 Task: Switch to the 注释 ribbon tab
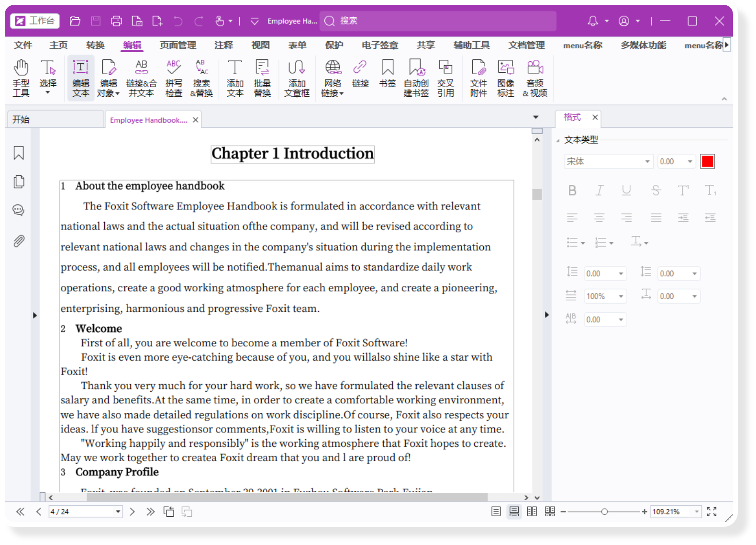click(223, 45)
